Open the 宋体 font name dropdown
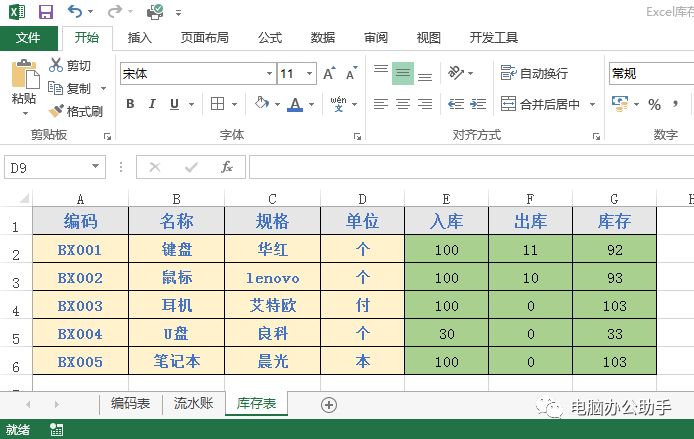 [270, 73]
